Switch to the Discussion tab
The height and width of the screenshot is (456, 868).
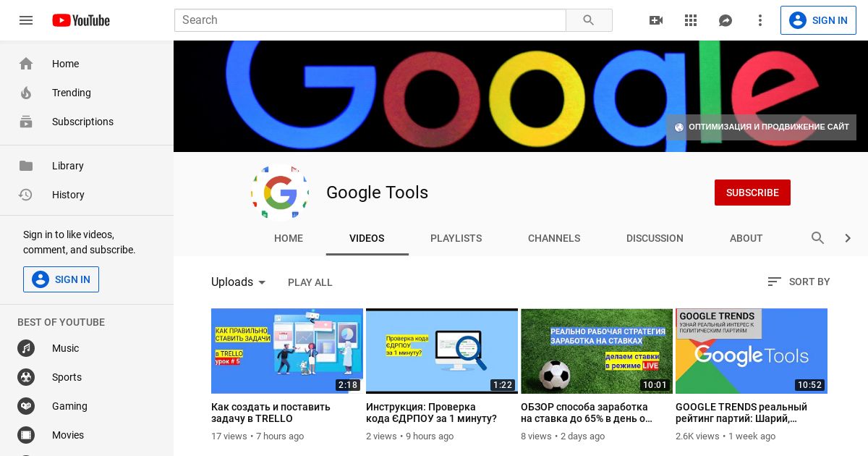655,238
